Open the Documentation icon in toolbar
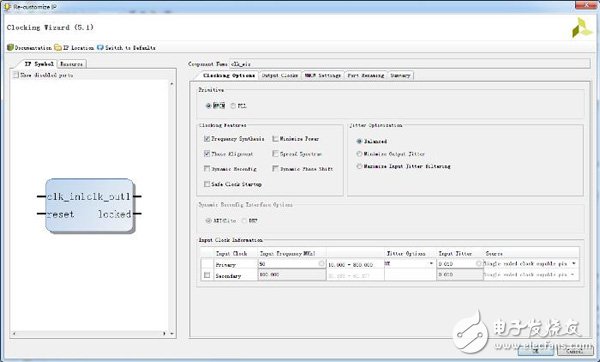 coord(10,47)
